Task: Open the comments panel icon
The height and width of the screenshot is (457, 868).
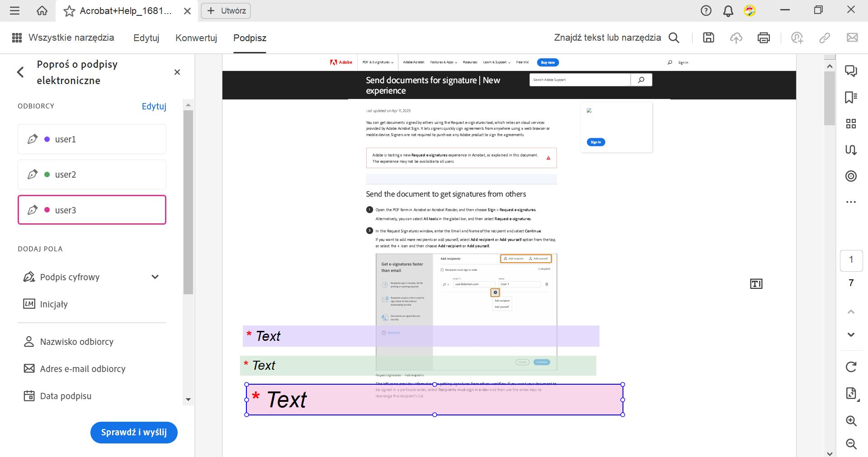Action: 851,71
